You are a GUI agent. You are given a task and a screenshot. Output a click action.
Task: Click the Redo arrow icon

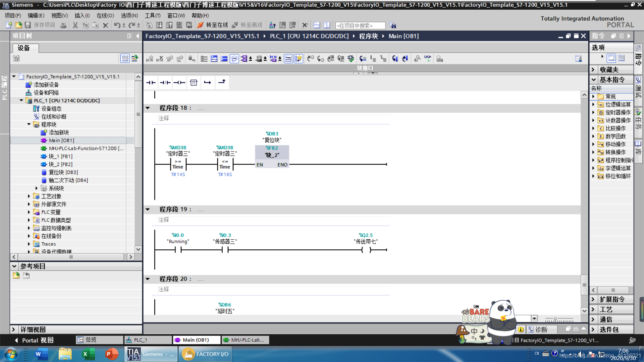point(132,25)
